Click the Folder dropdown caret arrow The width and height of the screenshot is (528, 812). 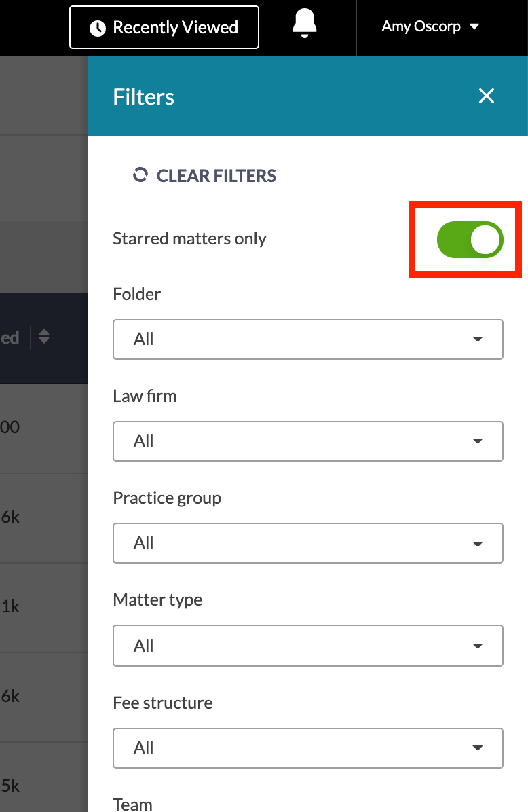[x=478, y=339]
